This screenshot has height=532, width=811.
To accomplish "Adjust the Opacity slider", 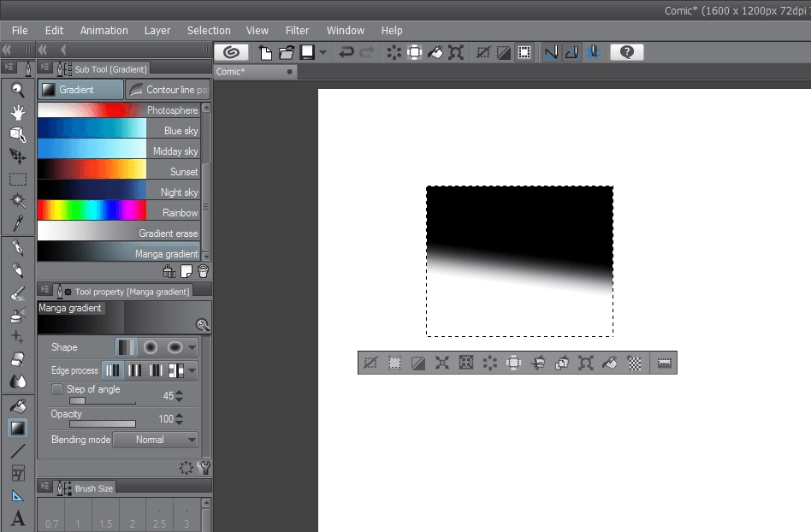I will (103, 424).
